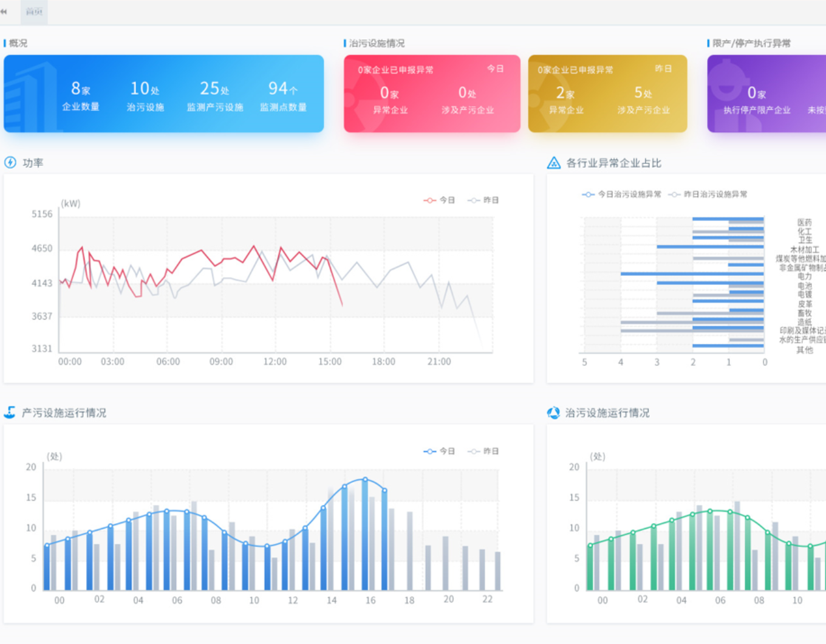Click 0家 执行停产限产企业 in the purple card
Image resolution: width=826 pixels, height=644 pixels.
coord(757,100)
